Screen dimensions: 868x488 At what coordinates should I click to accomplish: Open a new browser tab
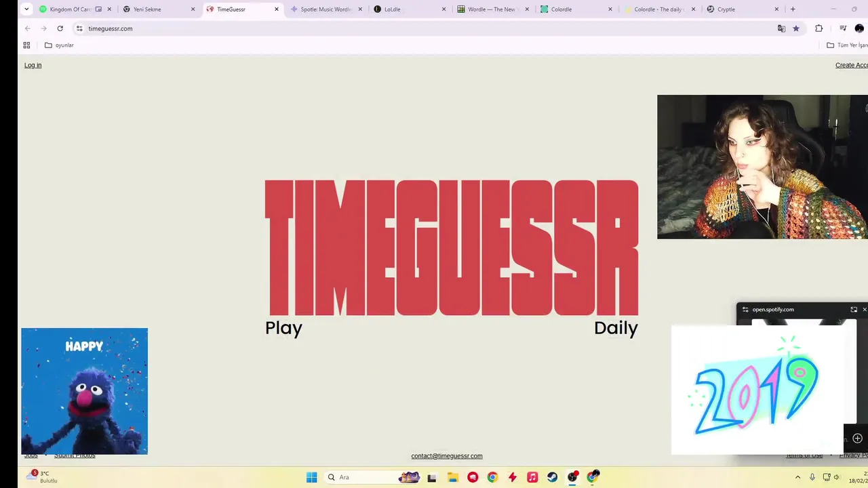pos(793,9)
